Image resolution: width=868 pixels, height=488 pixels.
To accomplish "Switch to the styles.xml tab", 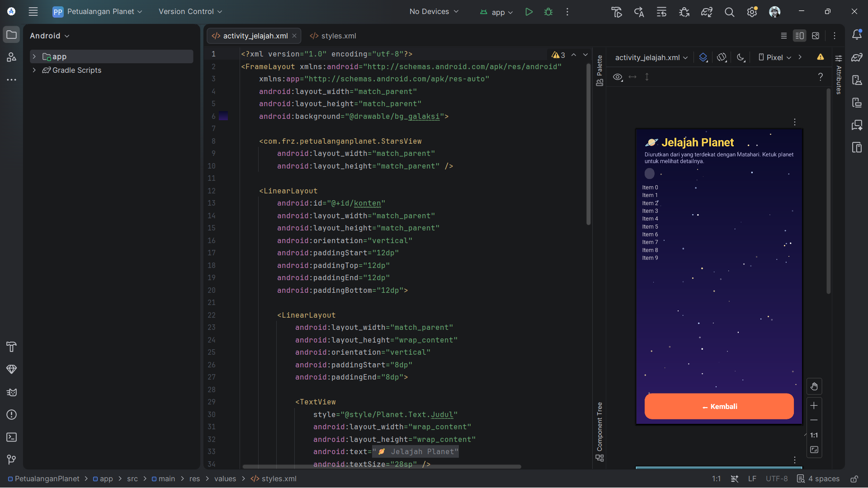I will pyautogui.click(x=333, y=36).
